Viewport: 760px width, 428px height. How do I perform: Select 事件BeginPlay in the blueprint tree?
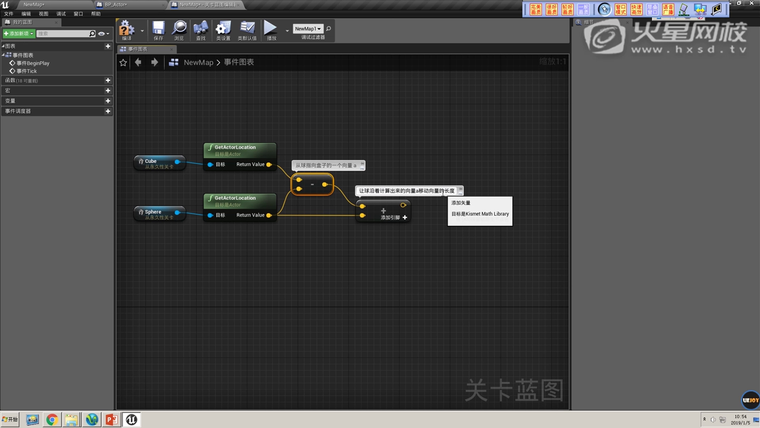coord(32,62)
